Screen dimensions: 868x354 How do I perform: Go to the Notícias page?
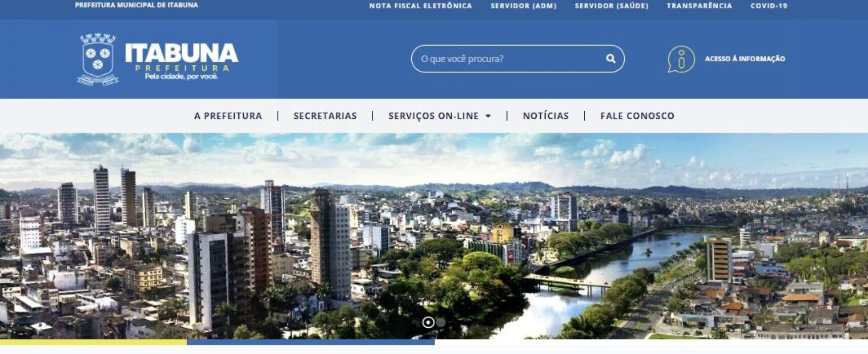click(546, 116)
